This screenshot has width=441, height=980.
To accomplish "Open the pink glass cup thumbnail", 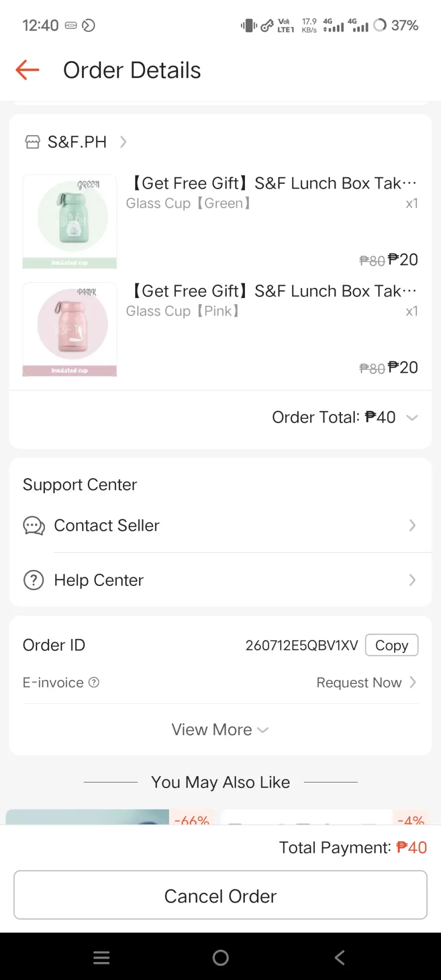I will click(x=69, y=329).
